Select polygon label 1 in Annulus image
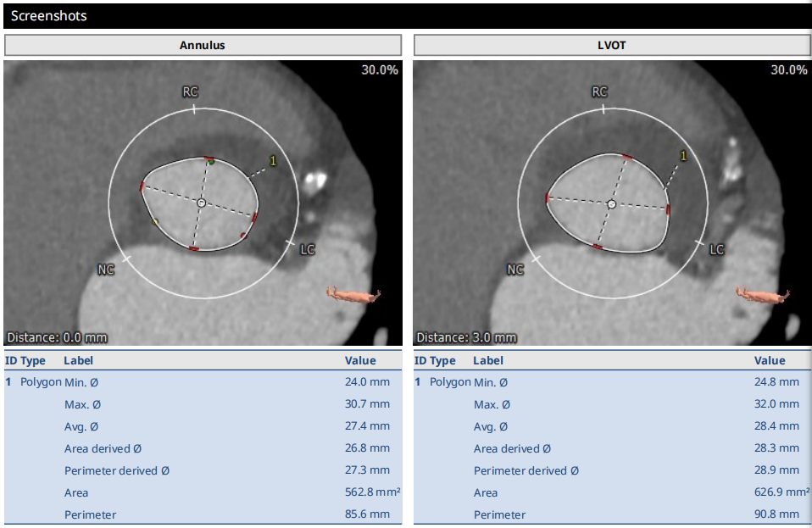 (x=273, y=160)
